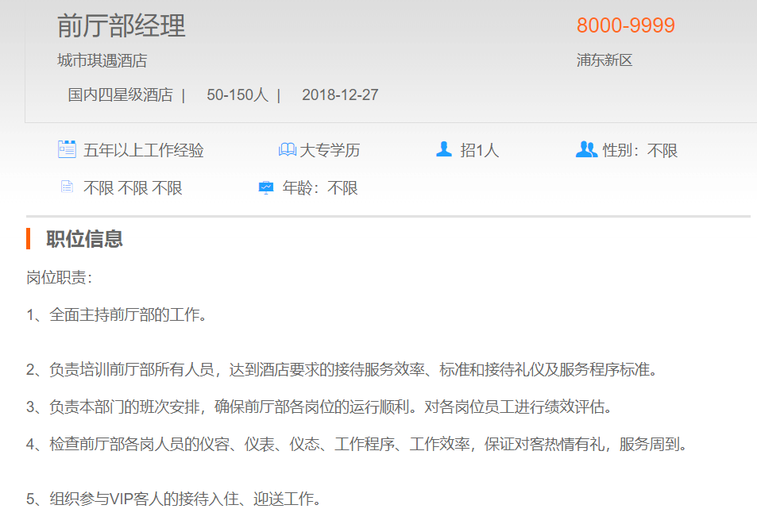Viewport: 757px width, 532px height.
Task: Click the monitor icon beside 年龄
Action: (x=266, y=188)
